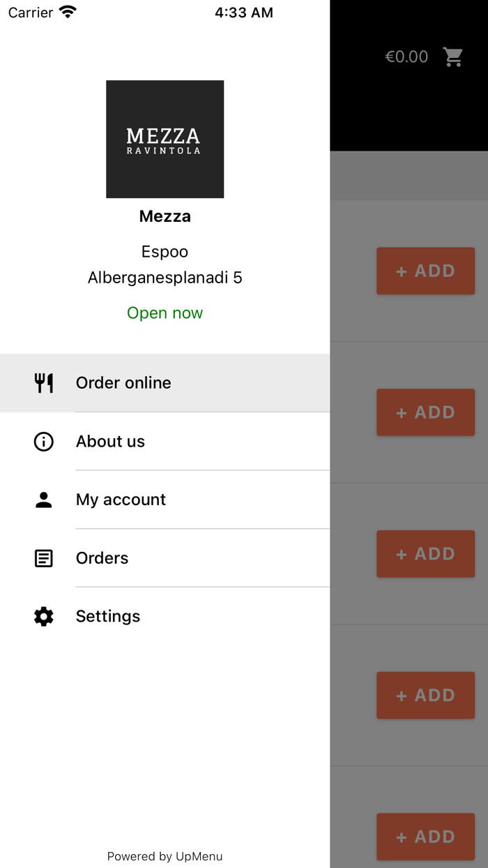Screen dimensions: 488x868
Task: Click the Mezza Ravintola logo image
Action: pos(165,139)
